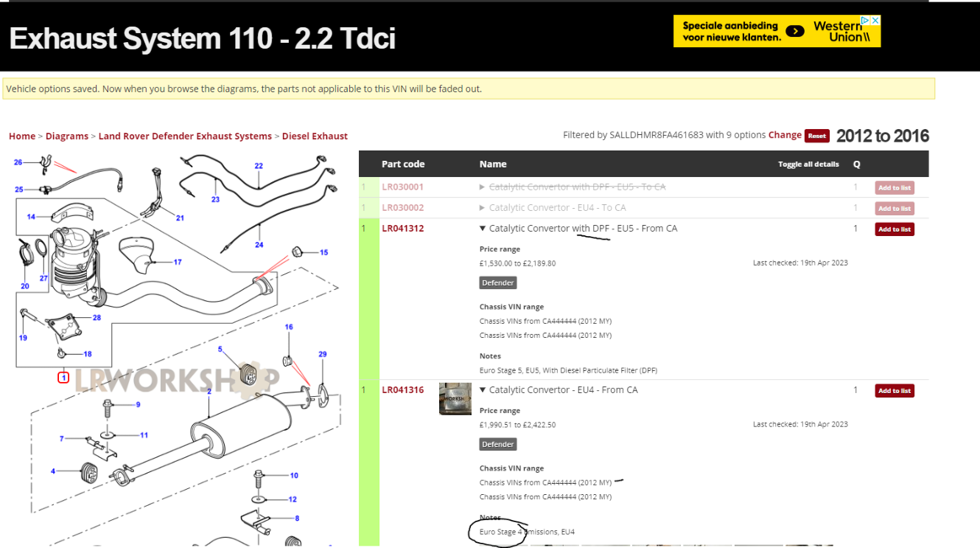Select diagram callout number 4
Screen dimensions: 980x548
click(x=52, y=471)
